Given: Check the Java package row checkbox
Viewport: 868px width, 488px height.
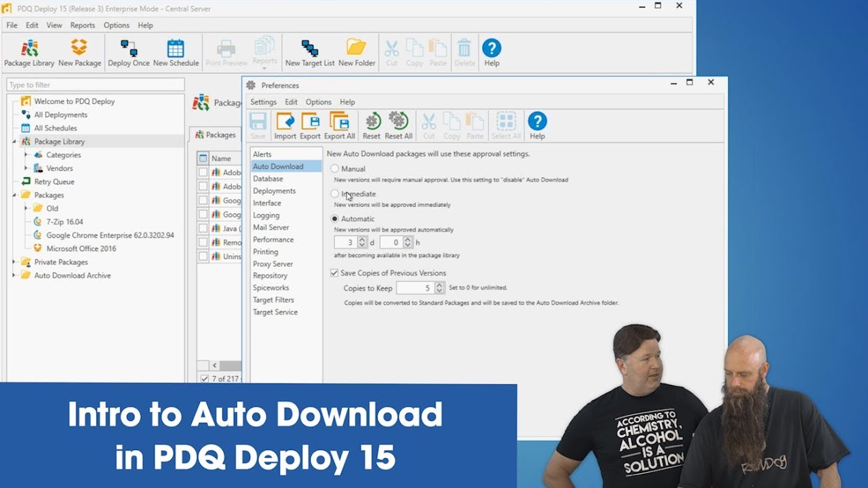Looking at the screenshot, I should 203,228.
